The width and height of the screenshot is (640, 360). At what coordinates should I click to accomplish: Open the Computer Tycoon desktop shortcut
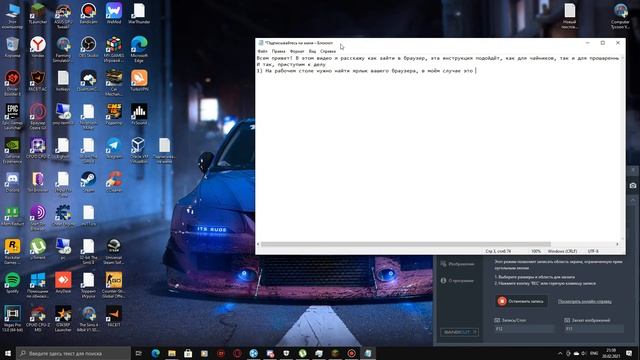pos(620,16)
